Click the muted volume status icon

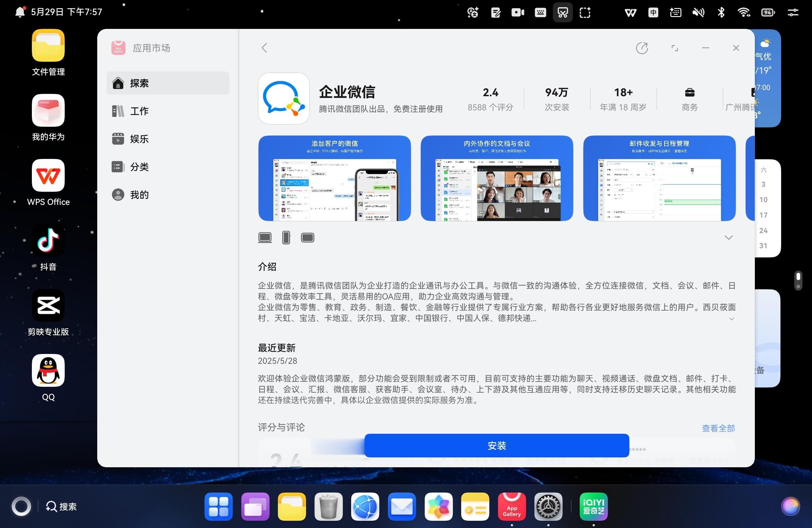698,12
